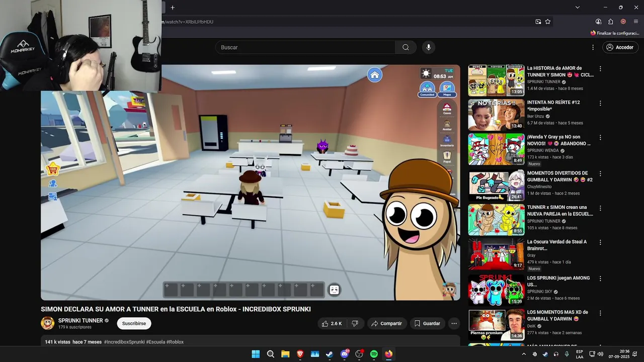The height and width of the screenshot is (362, 644).
Task: Open picture-in-picture icon in the address bar
Action: [x=538, y=22]
